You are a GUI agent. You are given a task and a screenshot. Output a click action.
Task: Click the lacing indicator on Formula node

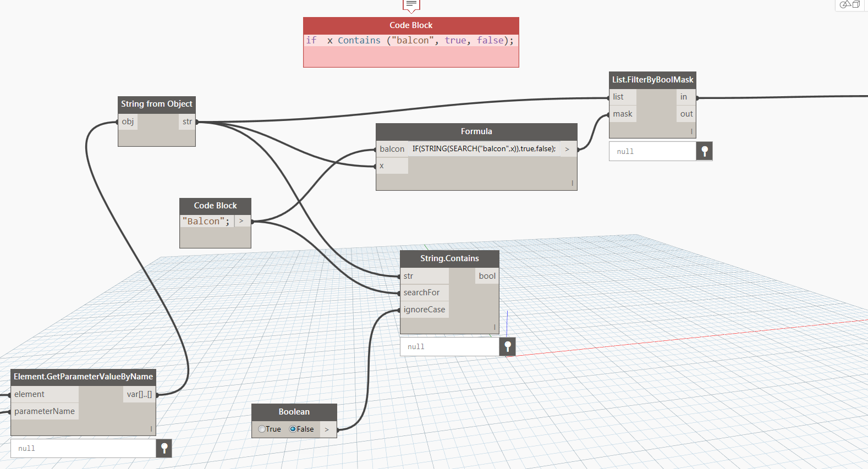point(572,183)
